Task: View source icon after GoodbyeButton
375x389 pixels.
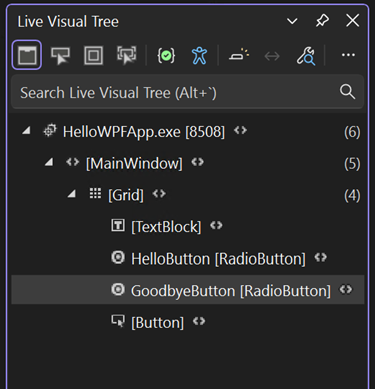Action: pos(346,289)
